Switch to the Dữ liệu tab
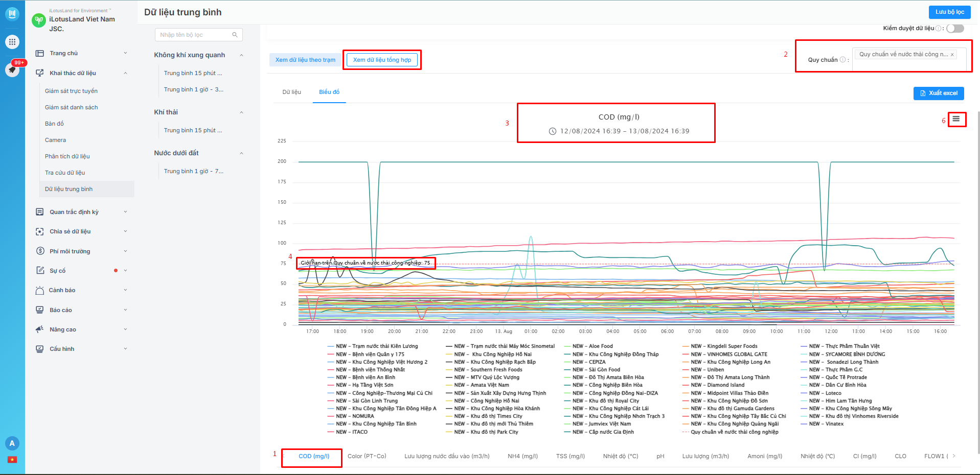Image resolution: width=980 pixels, height=475 pixels. coord(291,92)
